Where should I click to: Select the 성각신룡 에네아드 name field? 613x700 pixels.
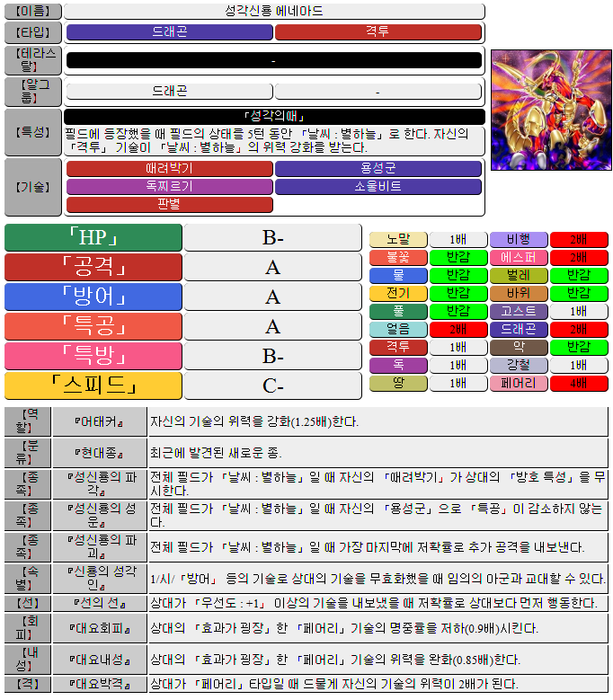coord(274,12)
